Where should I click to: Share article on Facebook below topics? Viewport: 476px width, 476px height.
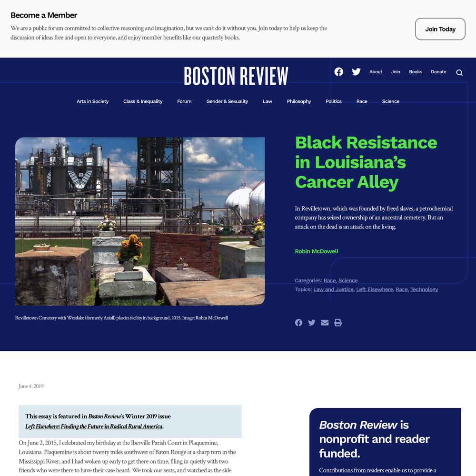(x=298, y=323)
